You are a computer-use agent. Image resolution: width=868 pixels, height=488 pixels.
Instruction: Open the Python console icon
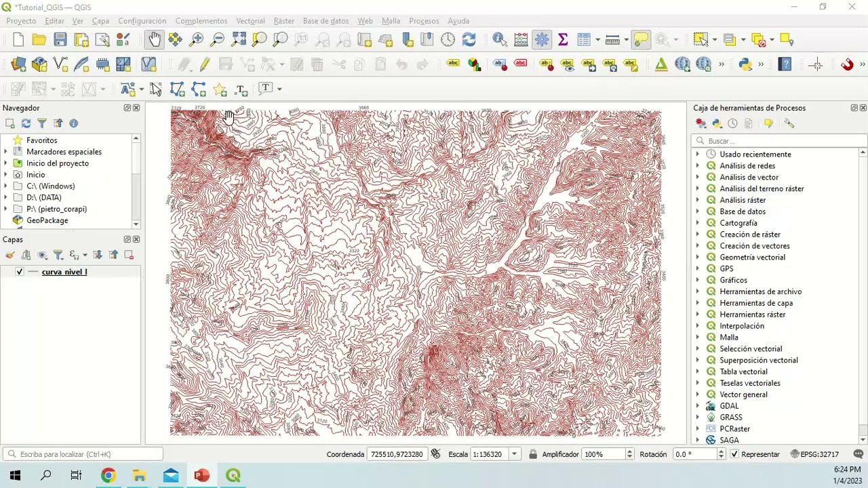745,65
